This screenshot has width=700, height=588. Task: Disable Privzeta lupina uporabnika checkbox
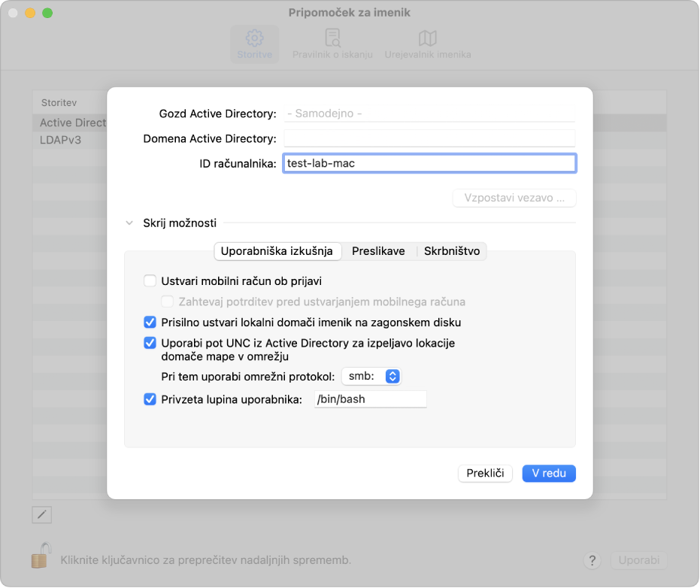pos(150,399)
